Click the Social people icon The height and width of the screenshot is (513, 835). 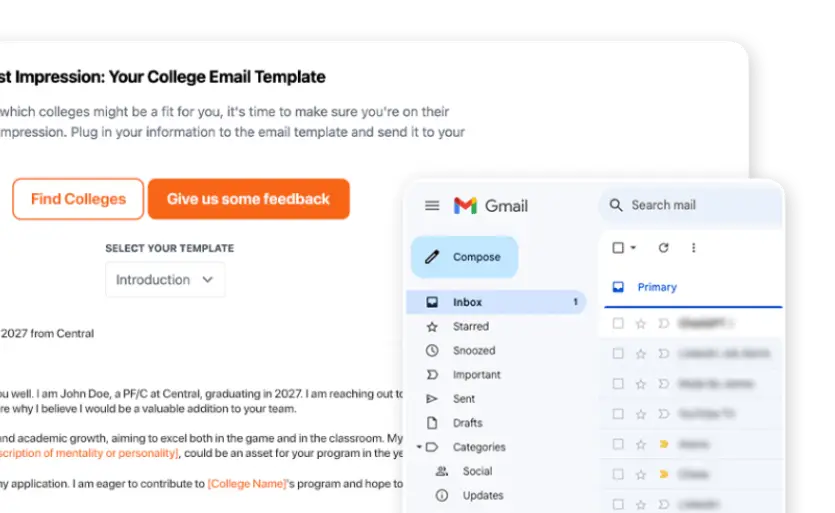(x=441, y=471)
